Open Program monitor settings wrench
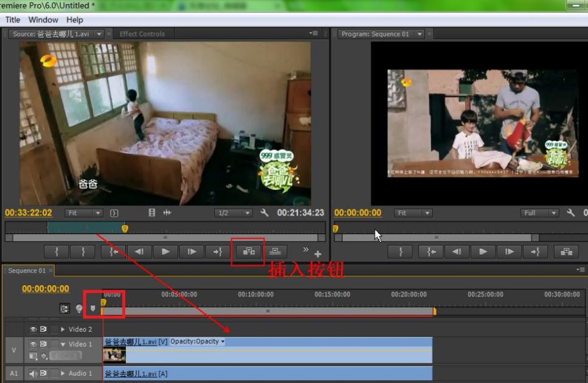 (571, 213)
